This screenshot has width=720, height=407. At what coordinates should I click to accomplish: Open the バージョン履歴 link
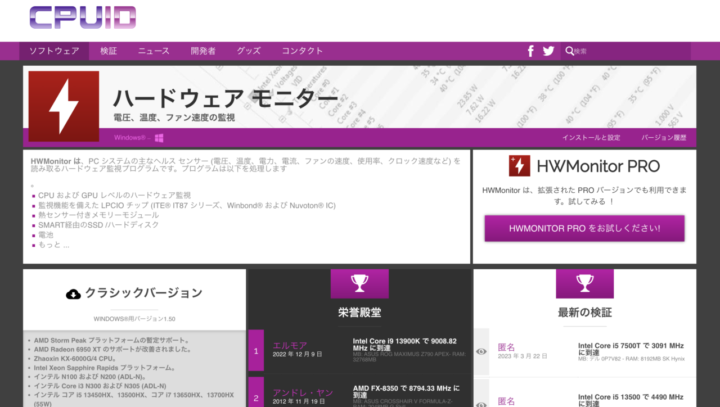[664, 138]
